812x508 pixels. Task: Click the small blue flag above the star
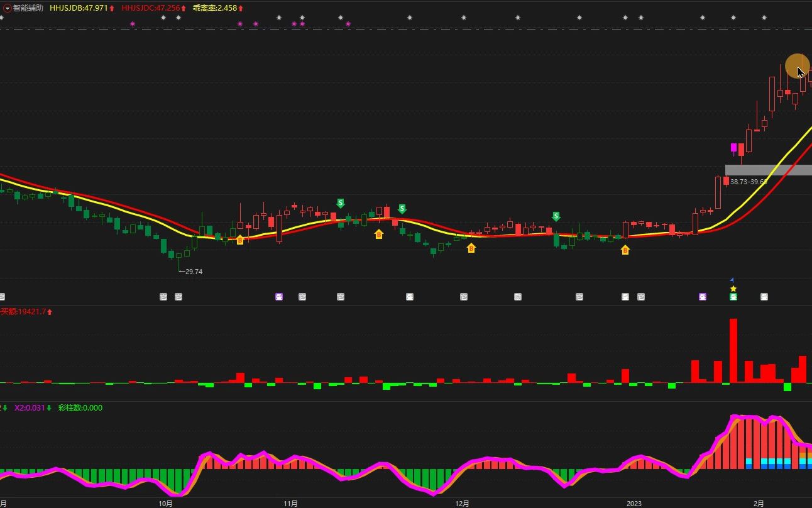[x=732, y=280]
